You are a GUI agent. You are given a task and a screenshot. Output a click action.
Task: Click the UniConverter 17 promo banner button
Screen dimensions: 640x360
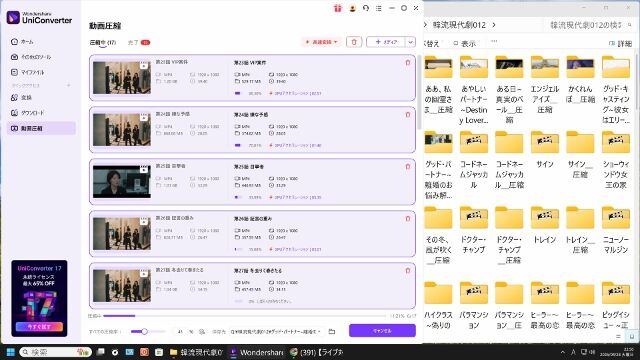[x=39, y=327]
